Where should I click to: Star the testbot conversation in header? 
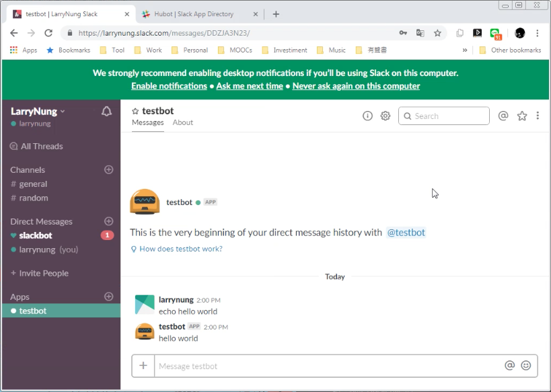coord(135,112)
